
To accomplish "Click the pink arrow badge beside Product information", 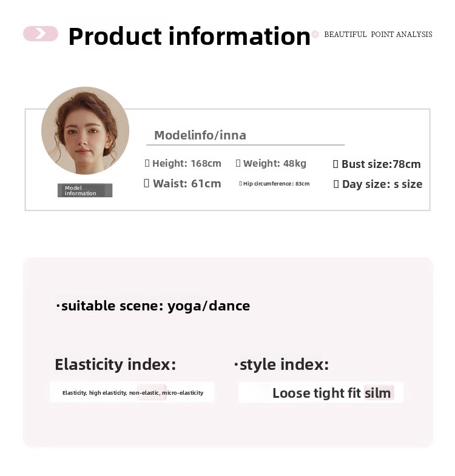I will click(x=40, y=34).
